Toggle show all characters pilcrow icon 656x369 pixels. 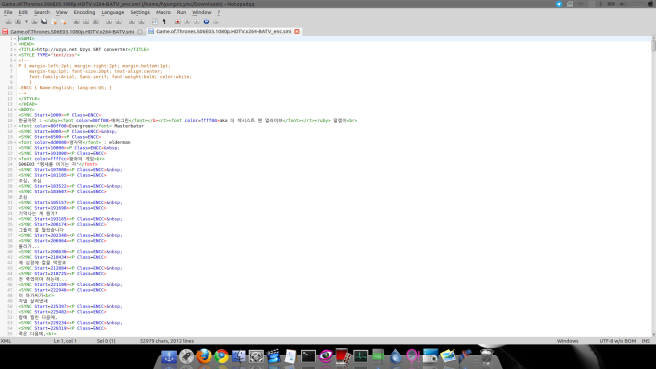pyautogui.click(x=164, y=22)
